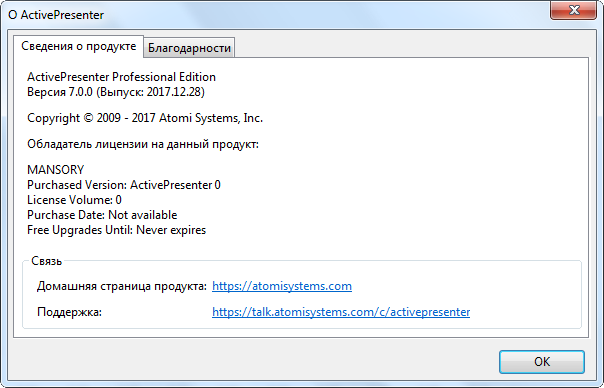Open the atomisystems.com homepage link
The height and width of the screenshot is (388, 604).
(282, 286)
